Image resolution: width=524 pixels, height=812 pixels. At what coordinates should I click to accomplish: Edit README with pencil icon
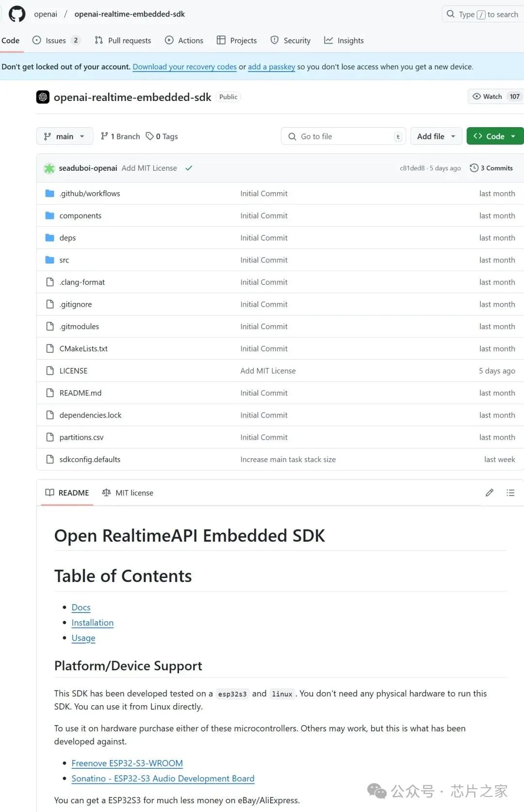490,493
